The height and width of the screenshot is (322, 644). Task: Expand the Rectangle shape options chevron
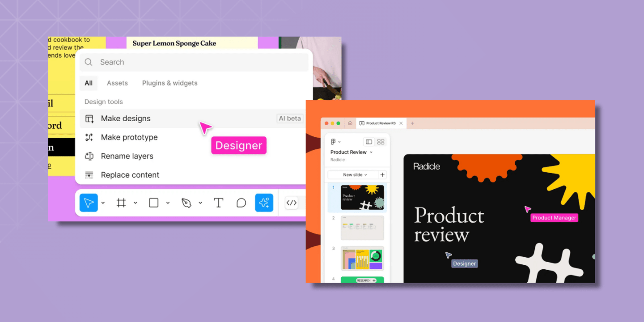[x=168, y=203]
